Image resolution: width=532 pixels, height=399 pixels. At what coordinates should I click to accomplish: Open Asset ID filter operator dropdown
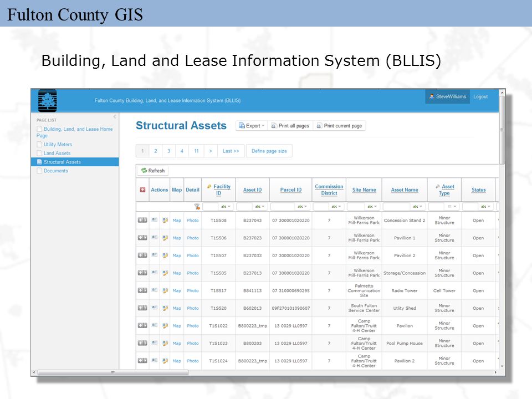260,206
